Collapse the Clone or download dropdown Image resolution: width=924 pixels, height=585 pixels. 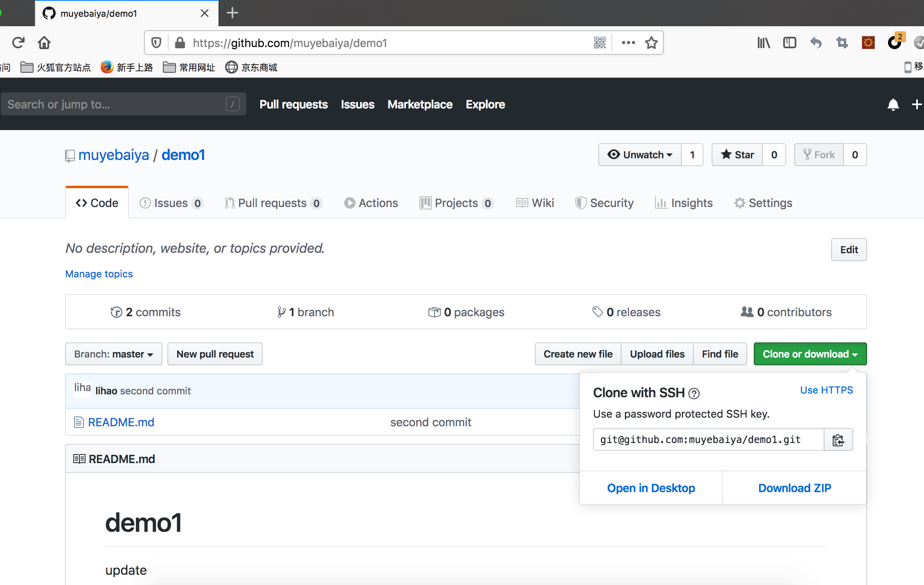(x=810, y=354)
